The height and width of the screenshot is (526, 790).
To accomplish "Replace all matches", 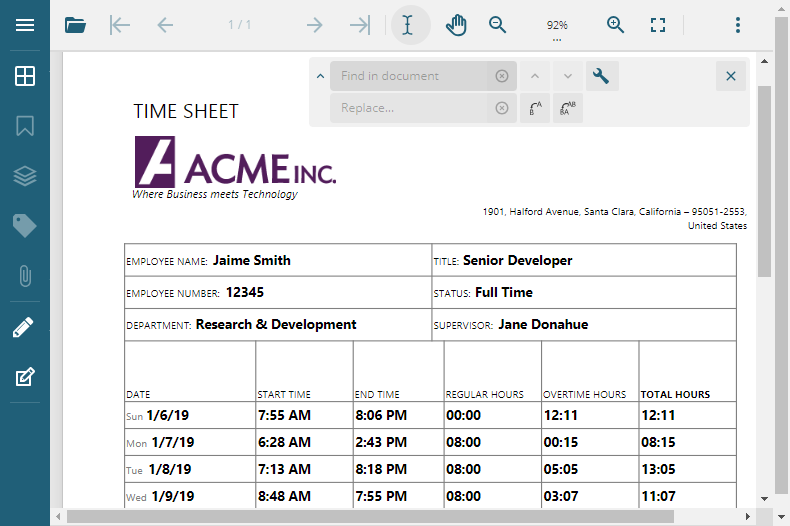I will pyautogui.click(x=568, y=108).
